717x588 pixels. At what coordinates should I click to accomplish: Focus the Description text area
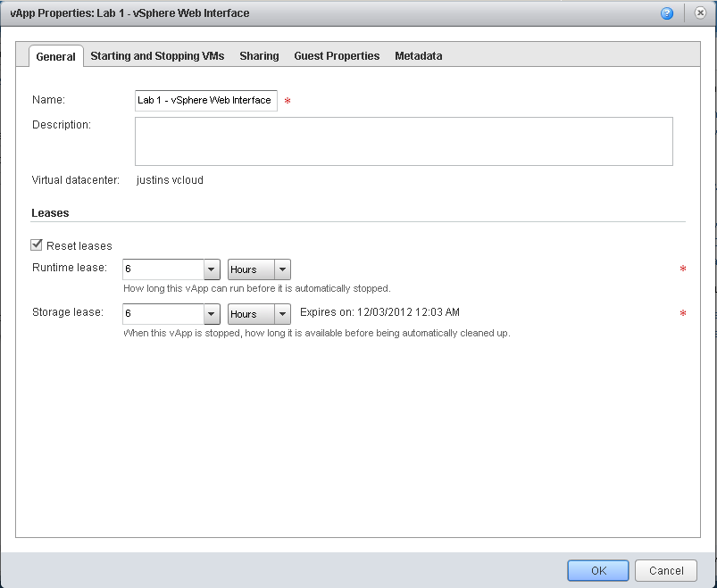pos(404,141)
